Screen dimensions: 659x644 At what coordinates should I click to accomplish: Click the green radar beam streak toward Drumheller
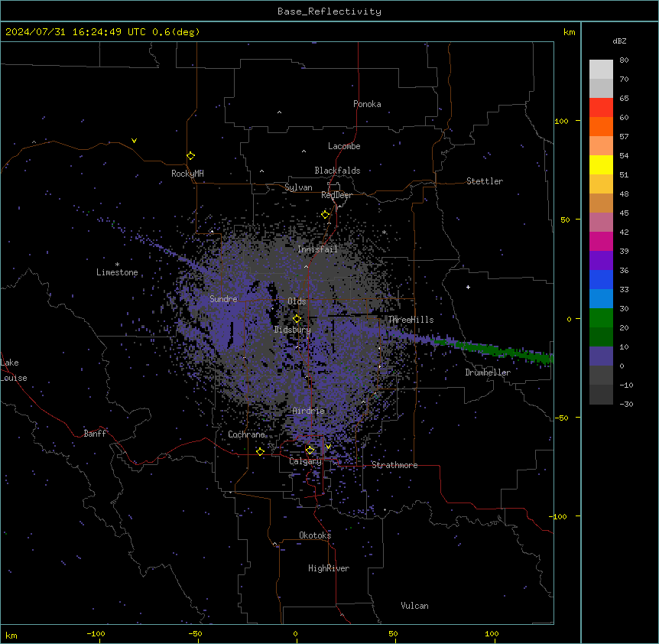click(x=494, y=349)
